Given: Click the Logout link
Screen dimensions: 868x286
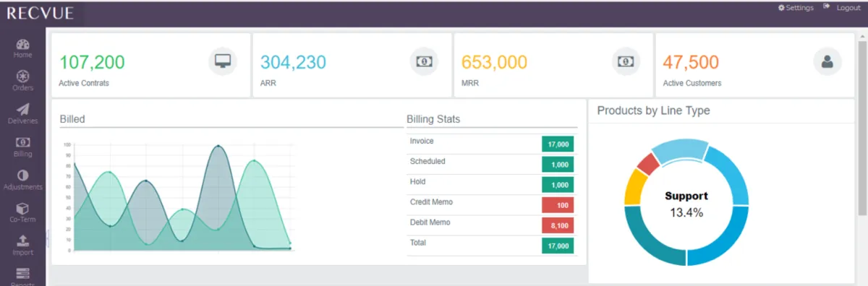Looking at the screenshot, I should [x=843, y=8].
